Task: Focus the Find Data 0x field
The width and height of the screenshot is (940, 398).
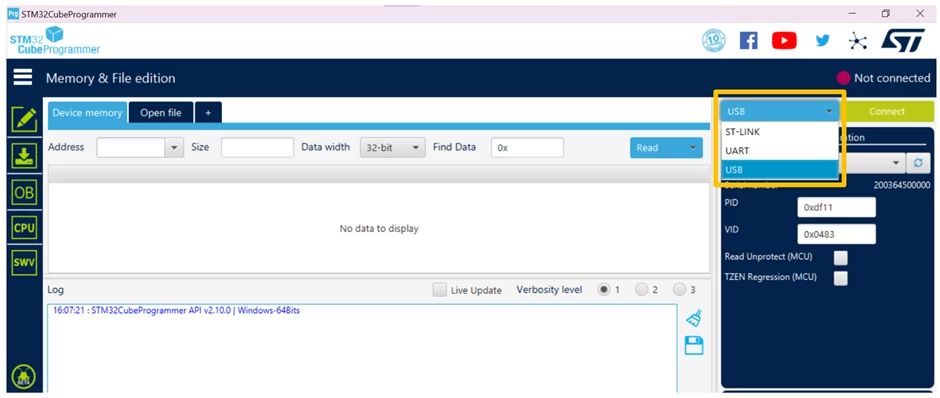Action: click(528, 147)
